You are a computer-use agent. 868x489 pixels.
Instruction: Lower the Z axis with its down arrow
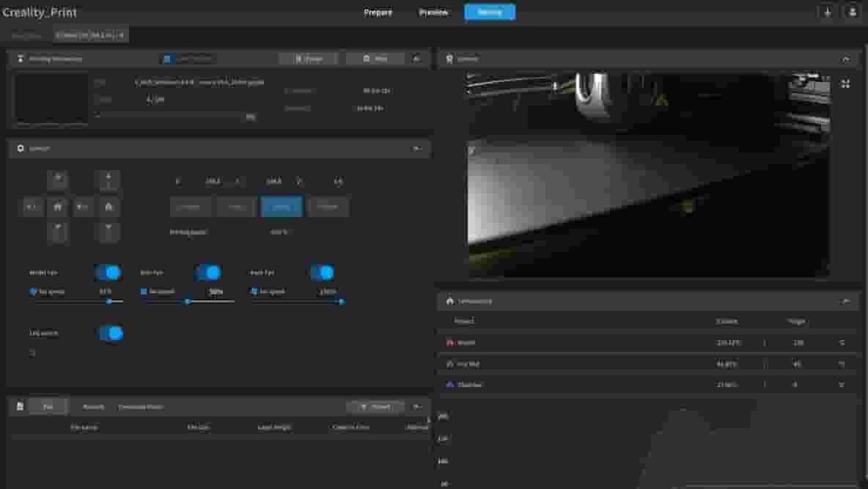pyautogui.click(x=108, y=231)
